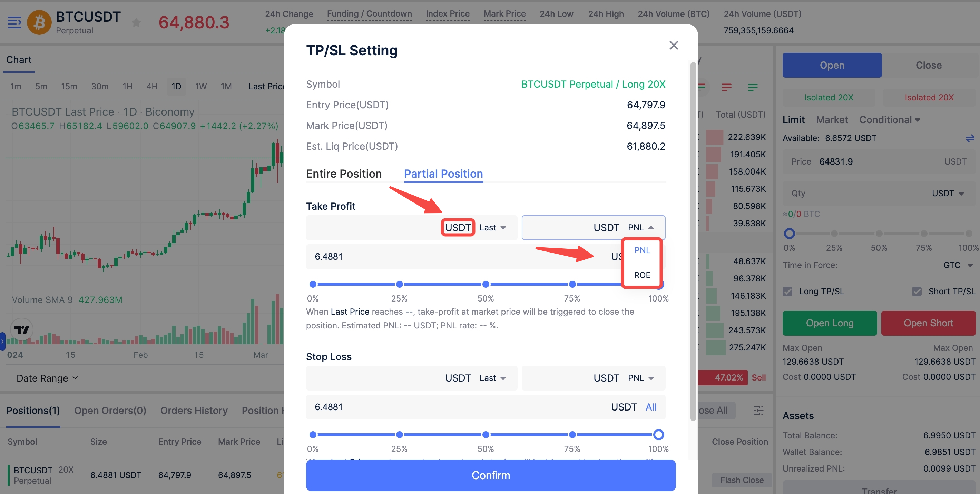Viewport: 980px width, 494px height.
Task: Expand the Stop Loss PNL dropdown
Action: pyautogui.click(x=641, y=378)
